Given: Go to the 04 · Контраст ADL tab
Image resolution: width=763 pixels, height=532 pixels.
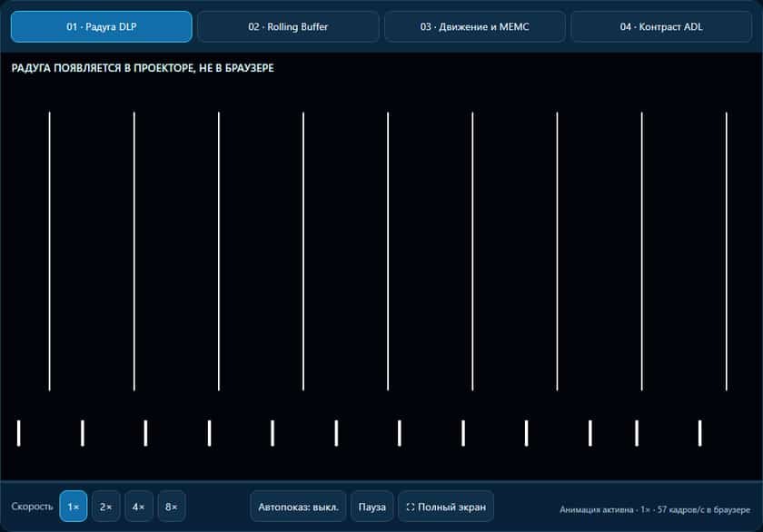Looking at the screenshot, I should point(661,26).
